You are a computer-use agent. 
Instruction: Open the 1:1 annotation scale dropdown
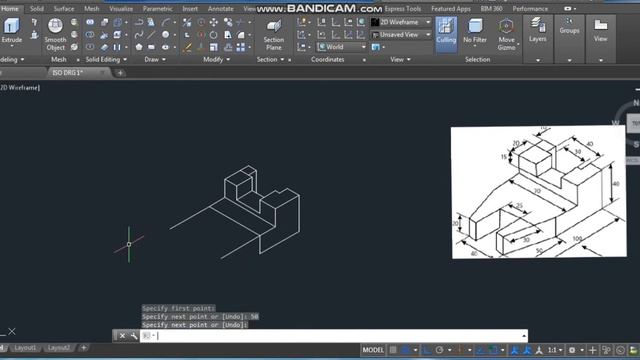(555, 350)
